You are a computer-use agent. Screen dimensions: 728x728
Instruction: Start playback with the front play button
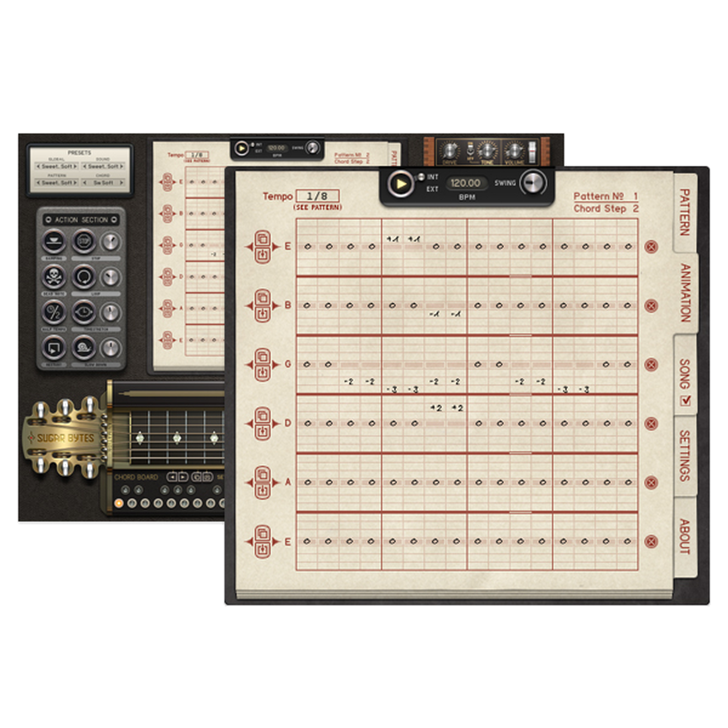point(401,184)
